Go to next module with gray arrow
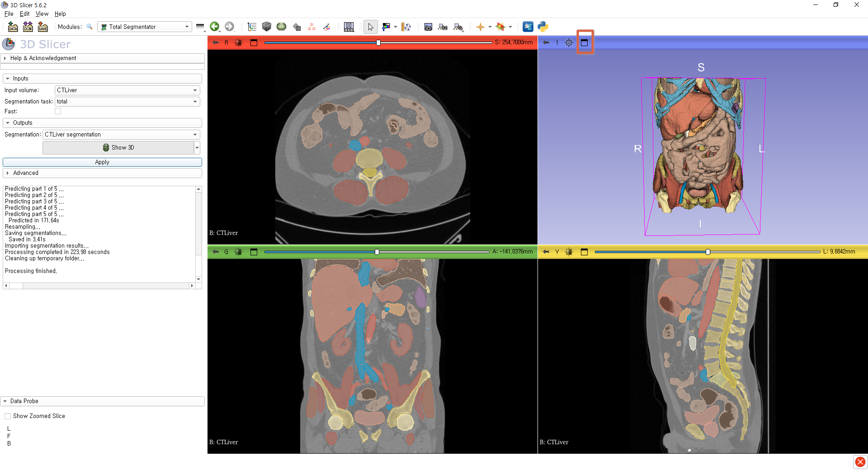Image resolution: width=868 pixels, height=470 pixels. pos(230,27)
